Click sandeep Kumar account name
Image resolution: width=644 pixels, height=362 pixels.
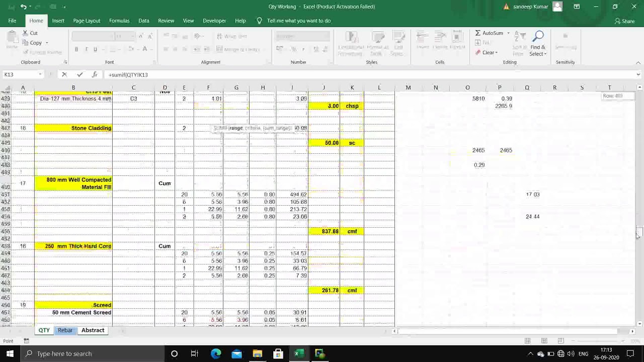pyautogui.click(x=531, y=7)
